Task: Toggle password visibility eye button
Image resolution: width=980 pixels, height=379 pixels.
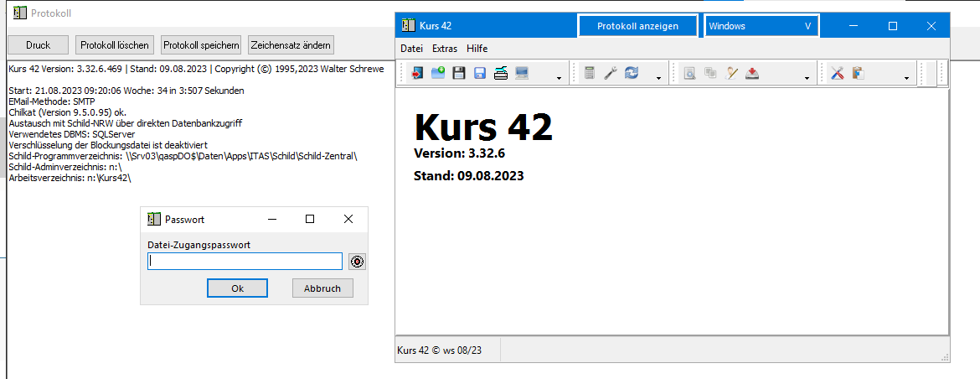Action: point(357,262)
